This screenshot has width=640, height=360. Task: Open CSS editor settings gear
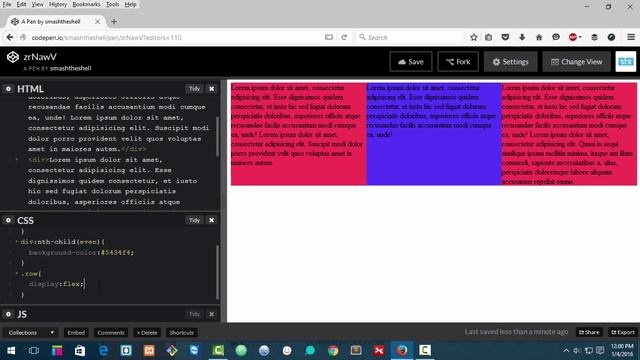8,220
